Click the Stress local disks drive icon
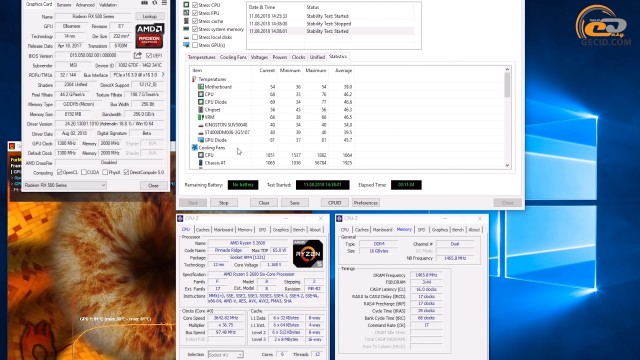Screen dimensions: 640x360 tap(186, 37)
